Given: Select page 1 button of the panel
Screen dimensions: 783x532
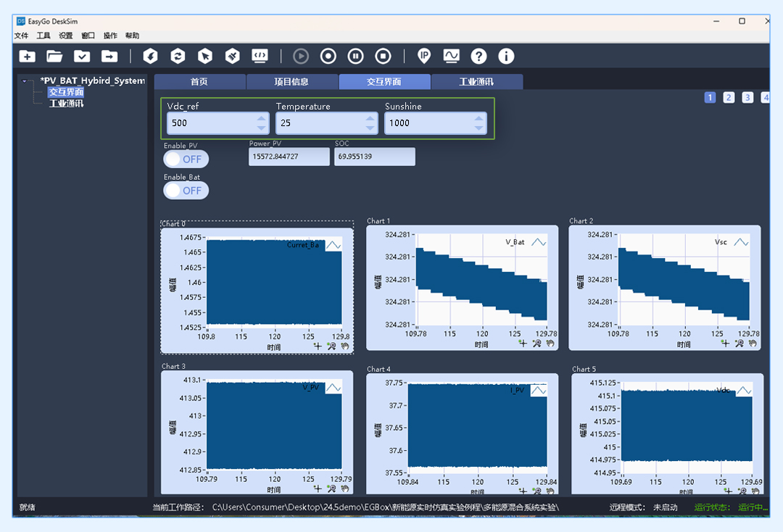Looking at the screenshot, I should click(710, 97).
